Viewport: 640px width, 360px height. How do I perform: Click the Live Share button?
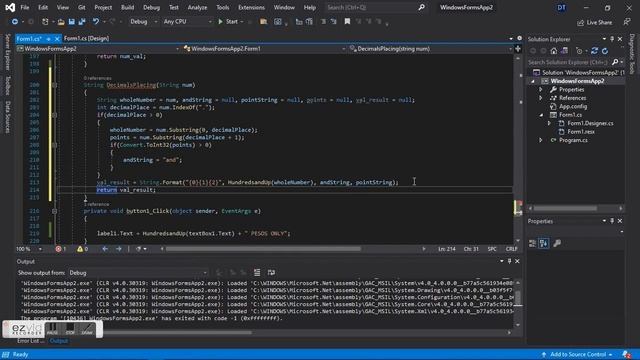(595, 22)
